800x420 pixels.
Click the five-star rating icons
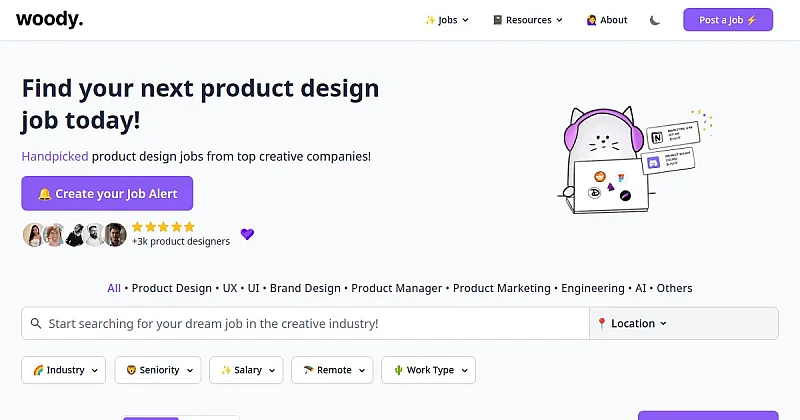point(163,227)
